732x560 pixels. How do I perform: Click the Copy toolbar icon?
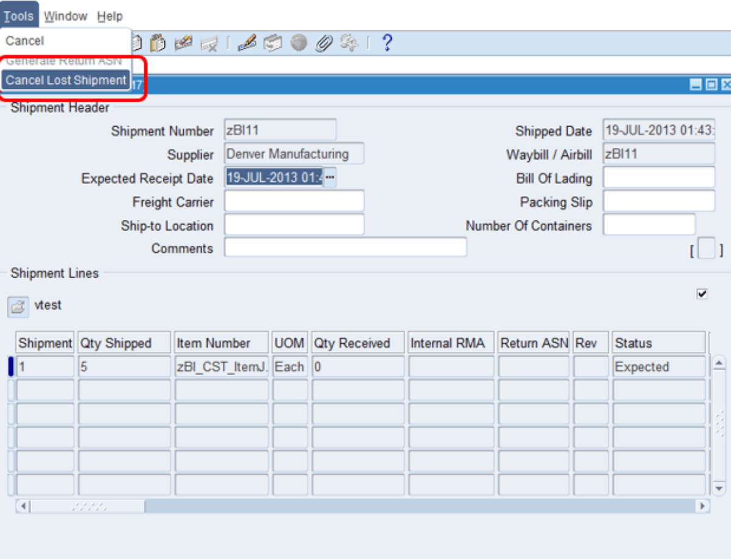pyautogui.click(x=137, y=42)
